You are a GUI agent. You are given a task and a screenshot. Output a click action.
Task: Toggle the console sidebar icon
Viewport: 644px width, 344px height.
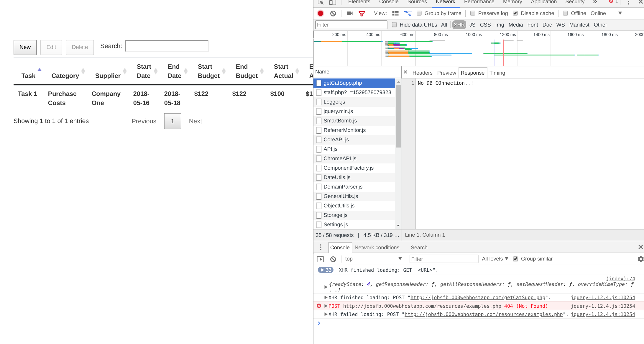320,259
